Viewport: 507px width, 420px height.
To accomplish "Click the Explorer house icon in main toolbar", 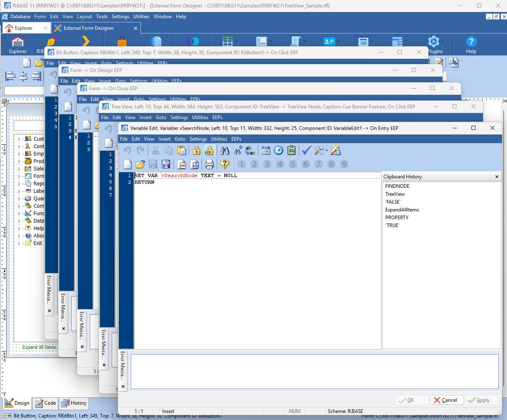I will pos(18,45).
